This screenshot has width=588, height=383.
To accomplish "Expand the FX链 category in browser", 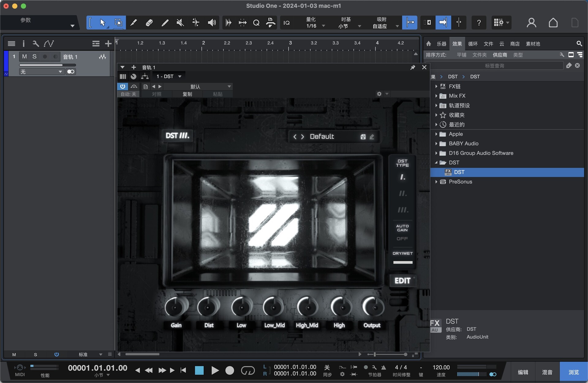I will click(x=436, y=86).
